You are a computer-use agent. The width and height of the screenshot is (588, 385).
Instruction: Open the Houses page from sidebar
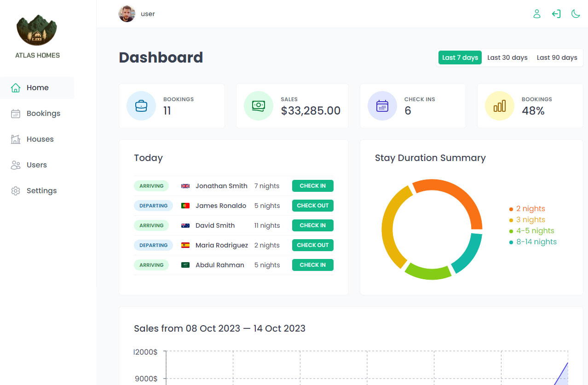coord(37,139)
